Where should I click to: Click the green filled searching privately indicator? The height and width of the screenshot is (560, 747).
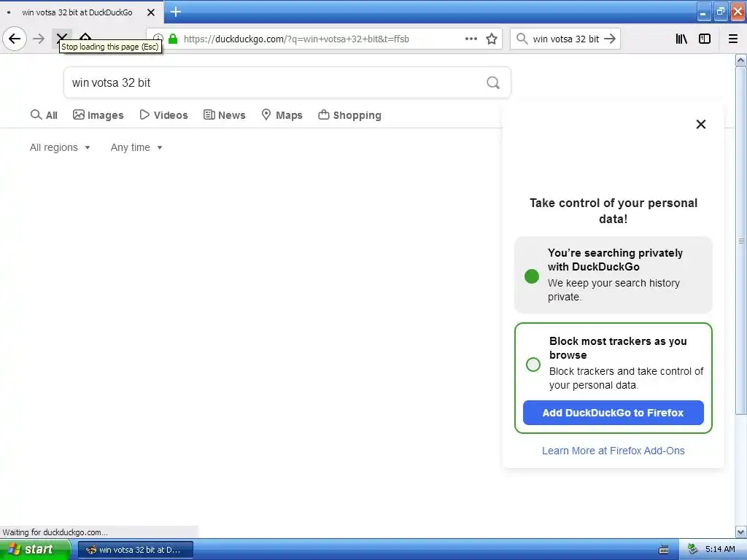coord(532,276)
